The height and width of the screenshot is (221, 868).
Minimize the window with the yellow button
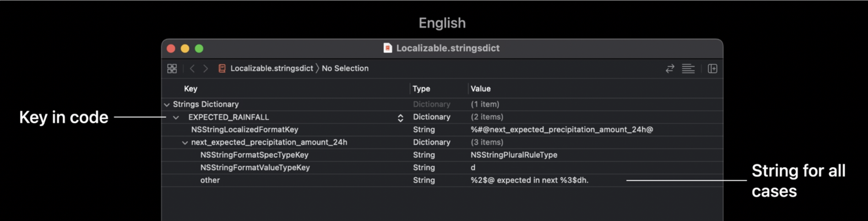(x=185, y=48)
